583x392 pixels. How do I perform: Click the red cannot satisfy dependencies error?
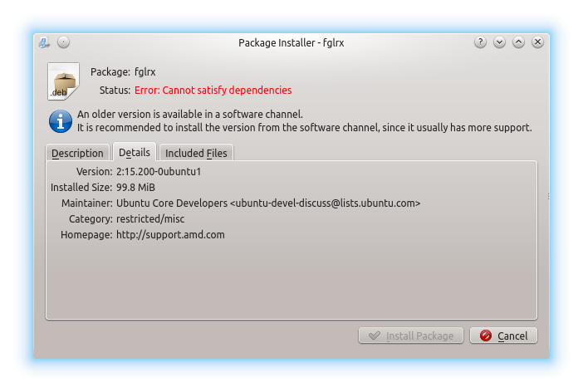(x=225, y=90)
